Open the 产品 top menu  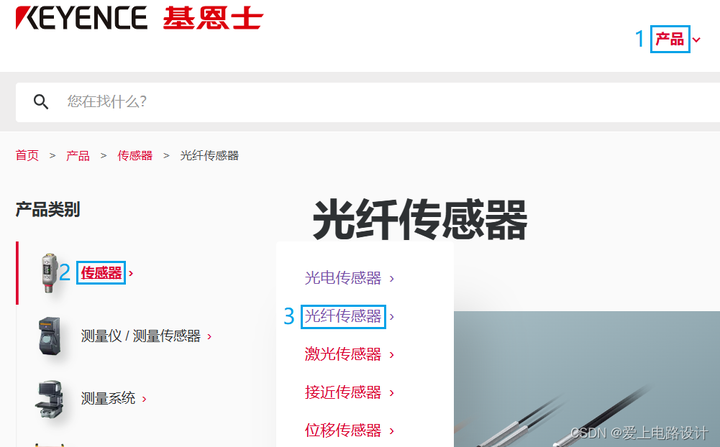[669, 39]
